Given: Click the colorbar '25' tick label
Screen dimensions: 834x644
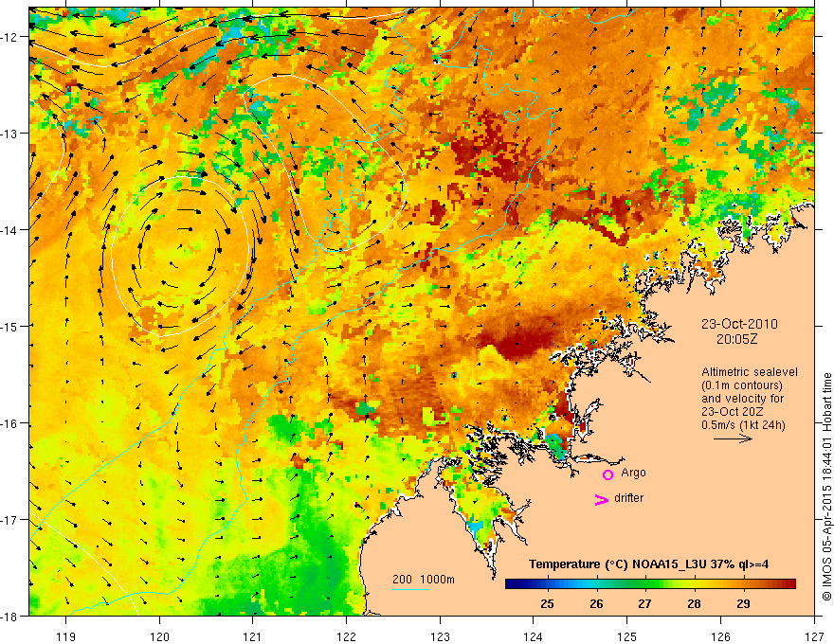Looking at the screenshot, I should click(548, 604).
